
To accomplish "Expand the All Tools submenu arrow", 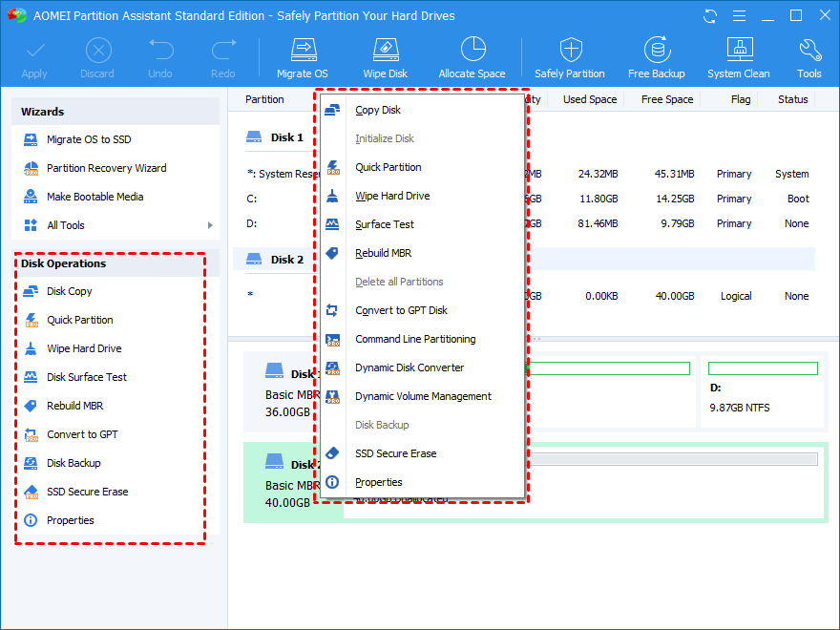I will click(x=210, y=225).
